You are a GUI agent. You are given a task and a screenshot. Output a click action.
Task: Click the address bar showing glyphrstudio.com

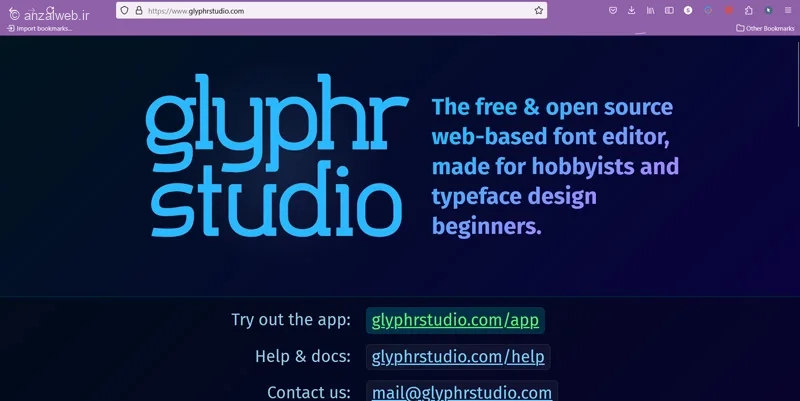pos(332,10)
